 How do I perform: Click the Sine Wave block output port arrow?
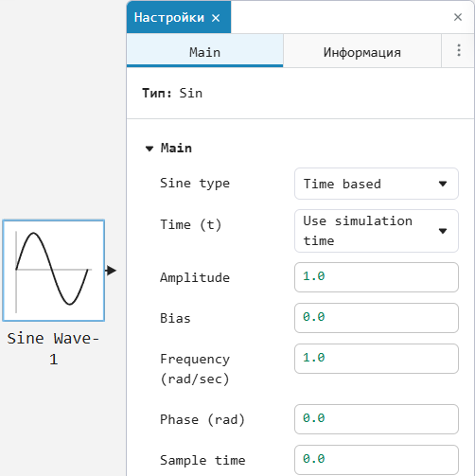pos(111,271)
